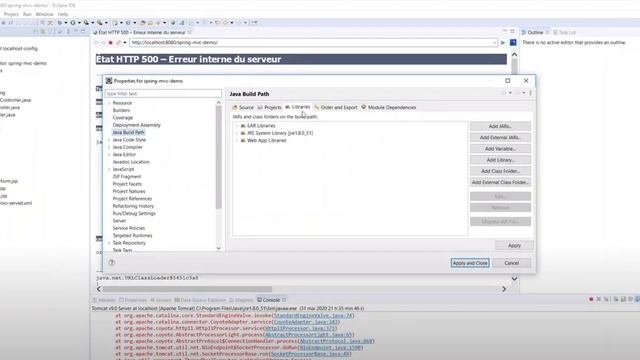Open CoyoteAdapter.java link in Console
640x360 pixels.
point(306,322)
